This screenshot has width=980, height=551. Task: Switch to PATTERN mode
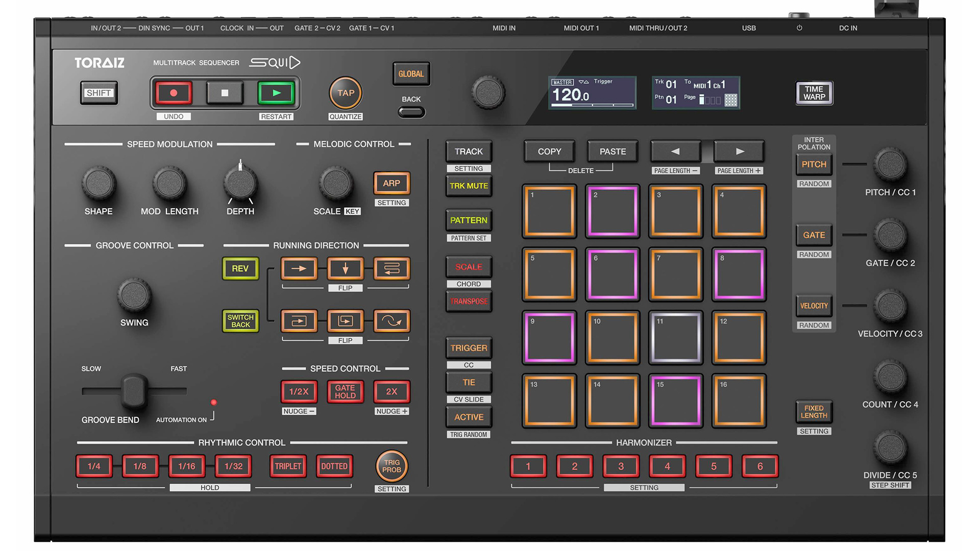pyautogui.click(x=469, y=220)
